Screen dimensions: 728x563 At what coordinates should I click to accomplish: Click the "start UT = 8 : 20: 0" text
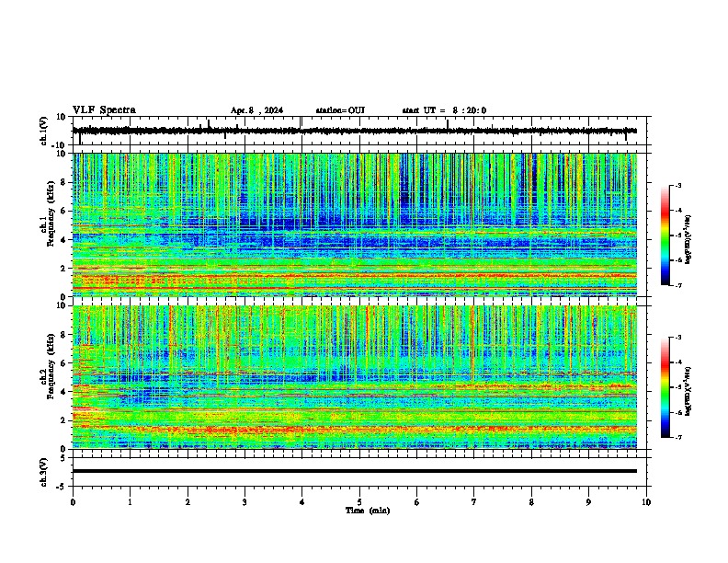(x=444, y=110)
